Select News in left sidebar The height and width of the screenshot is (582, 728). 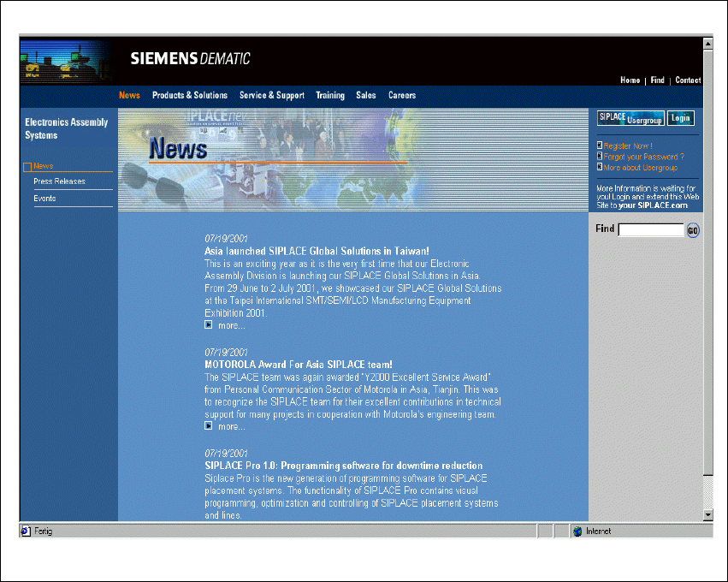(x=43, y=166)
